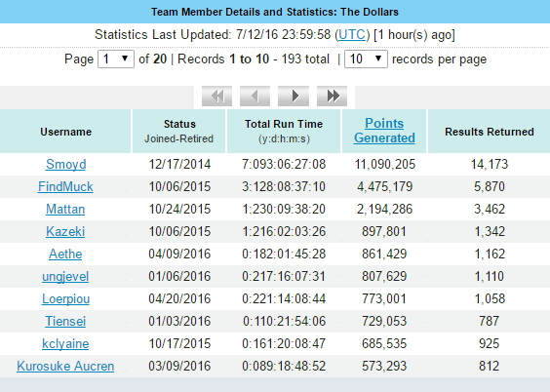Open user Kurosuke Aucren's profile link
550x392 pixels.
click(x=65, y=366)
